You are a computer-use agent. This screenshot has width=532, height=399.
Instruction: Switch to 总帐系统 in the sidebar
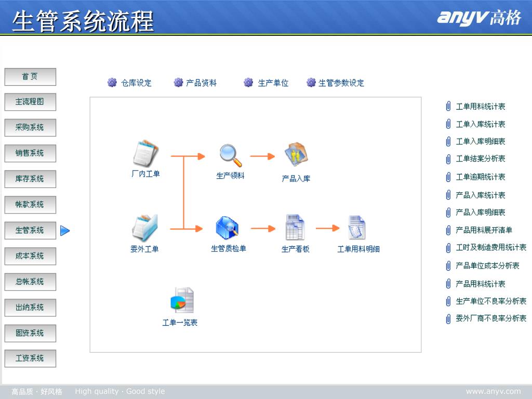click(30, 282)
